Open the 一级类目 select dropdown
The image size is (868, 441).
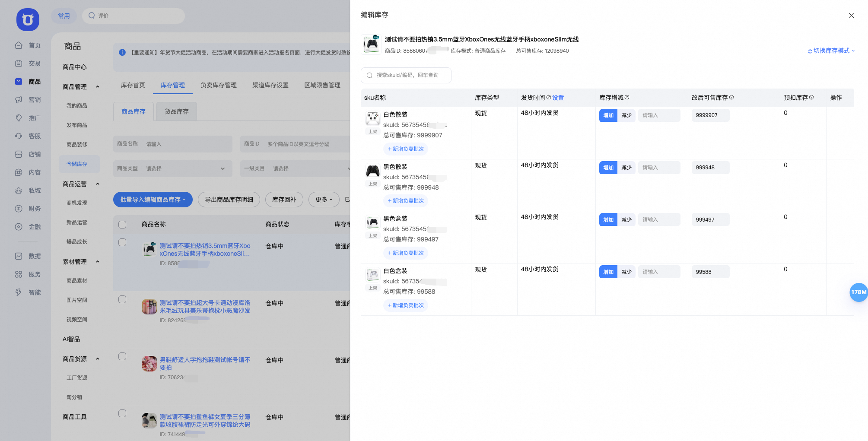[295, 168]
